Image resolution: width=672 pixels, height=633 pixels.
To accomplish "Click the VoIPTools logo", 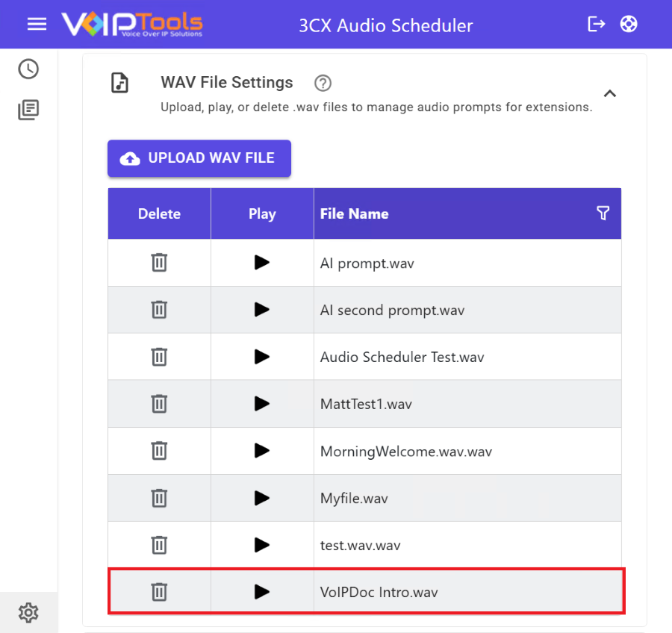I will coord(132,24).
